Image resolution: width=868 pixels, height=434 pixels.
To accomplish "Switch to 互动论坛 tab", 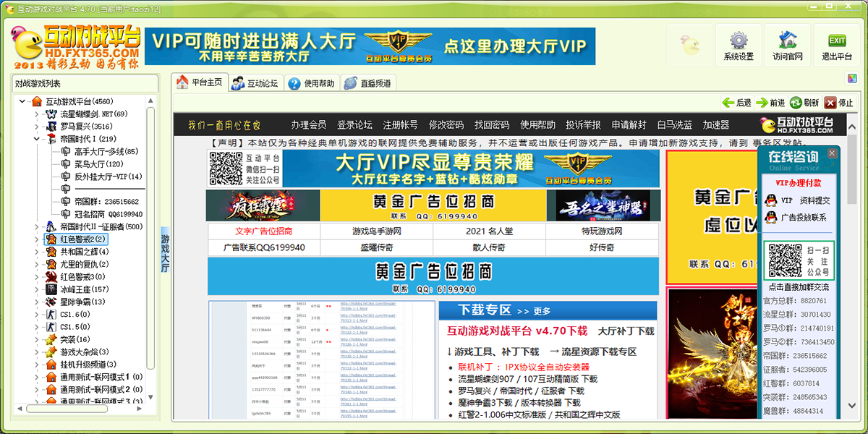I will [255, 83].
